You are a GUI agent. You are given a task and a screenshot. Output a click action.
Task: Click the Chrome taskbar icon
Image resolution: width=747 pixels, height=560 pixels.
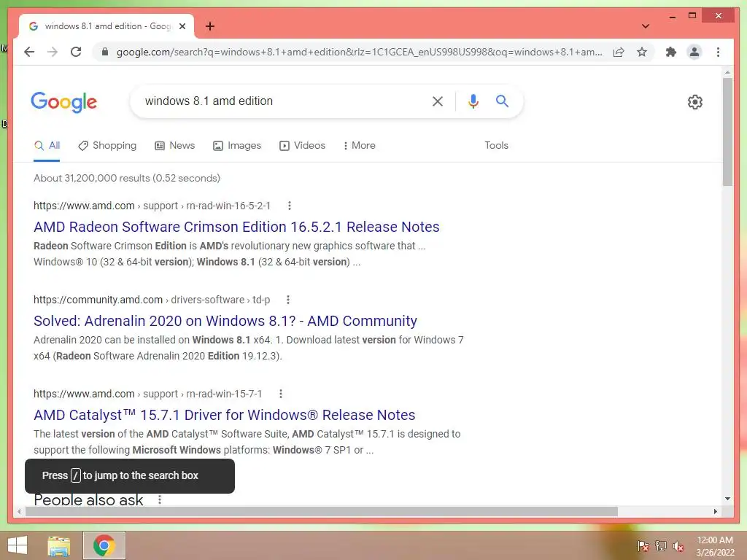coord(104,545)
